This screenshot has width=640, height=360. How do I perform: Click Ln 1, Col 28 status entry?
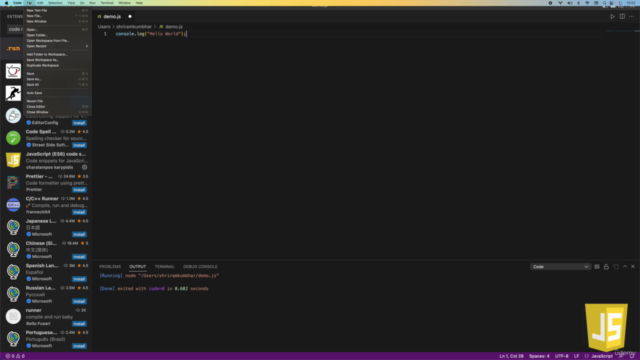coord(511,356)
